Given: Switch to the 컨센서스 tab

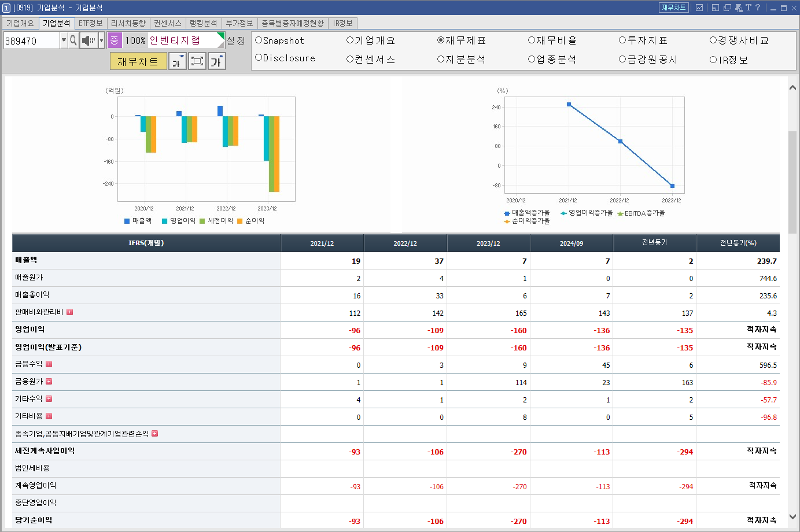Looking at the screenshot, I should click(x=168, y=23).
